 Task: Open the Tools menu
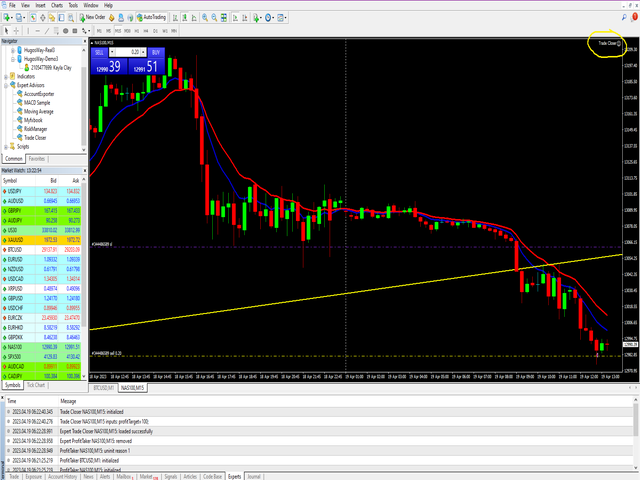[73, 5]
